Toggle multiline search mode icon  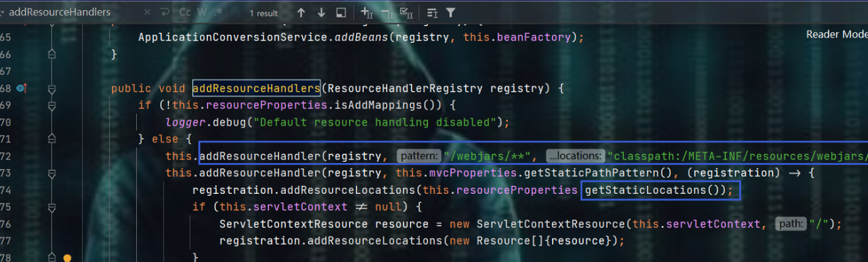(x=432, y=13)
